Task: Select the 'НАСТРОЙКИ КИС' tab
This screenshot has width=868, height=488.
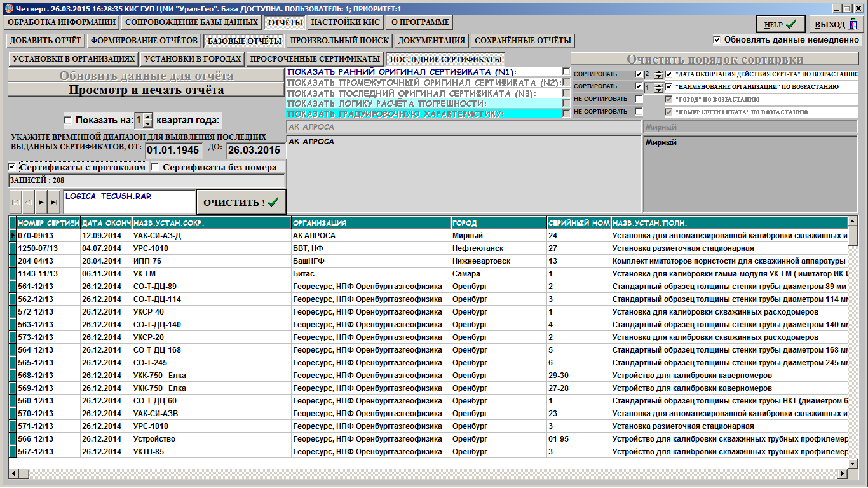Action: pos(346,22)
